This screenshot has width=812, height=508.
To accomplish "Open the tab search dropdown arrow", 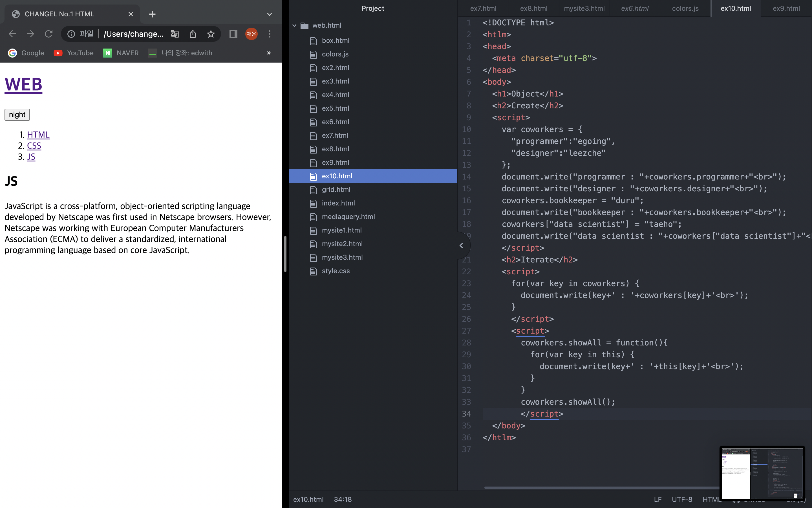I will pos(270,14).
